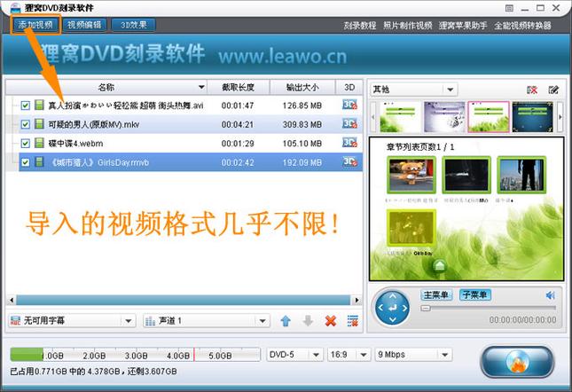Click the up arrow on navigation pad

tap(393, 295)
